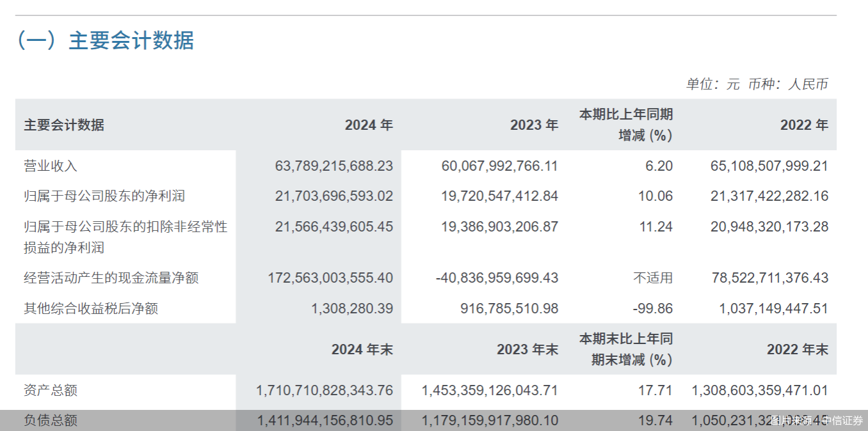The width and height of the screenshot is (868, 431).
Task: Click the 经营活动产生的现金流量净额 row label
Action: (111, 278)
